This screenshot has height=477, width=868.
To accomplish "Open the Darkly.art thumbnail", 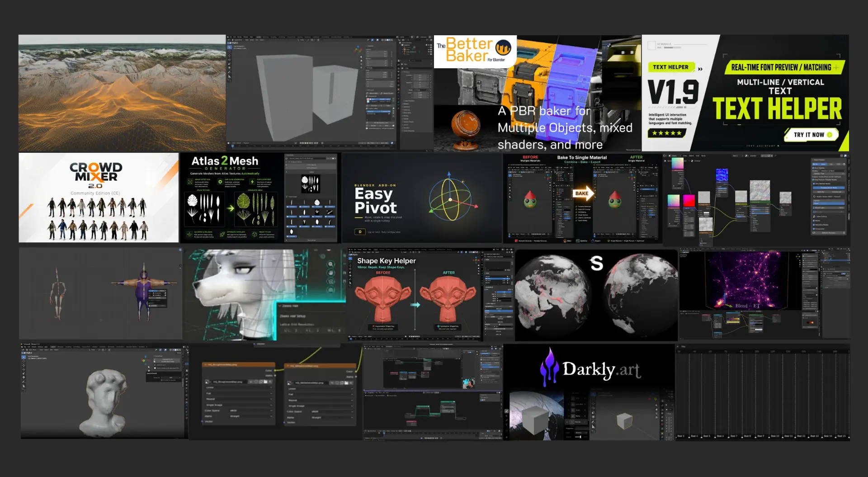I will (589, 392).
